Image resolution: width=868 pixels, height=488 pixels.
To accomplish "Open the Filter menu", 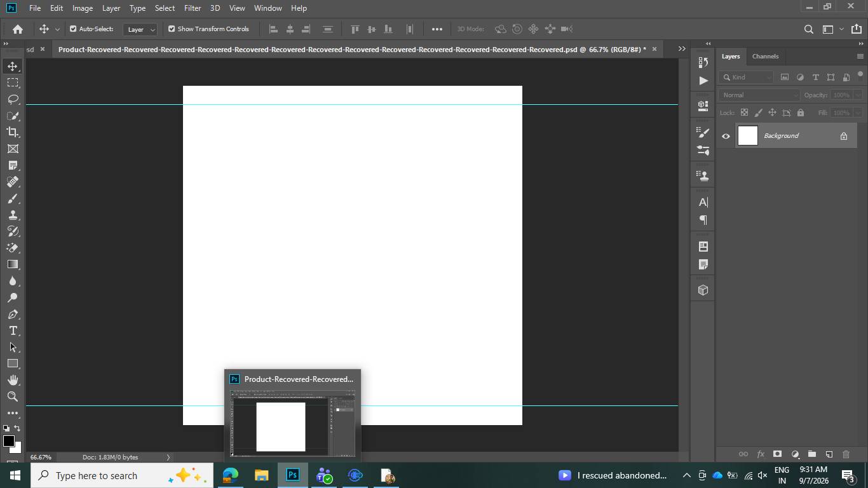I will pyautogui.click(x=193, y=8).
